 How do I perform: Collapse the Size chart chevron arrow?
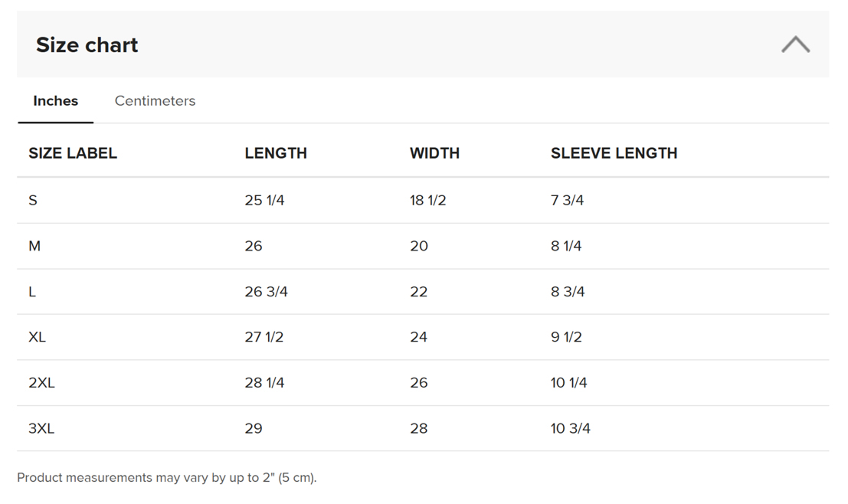tap(795, 44)
